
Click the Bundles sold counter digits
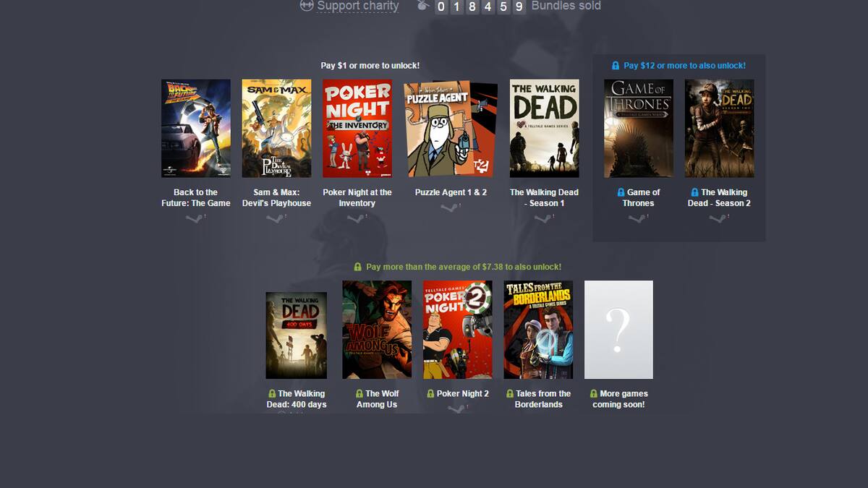tap(480, 7)
